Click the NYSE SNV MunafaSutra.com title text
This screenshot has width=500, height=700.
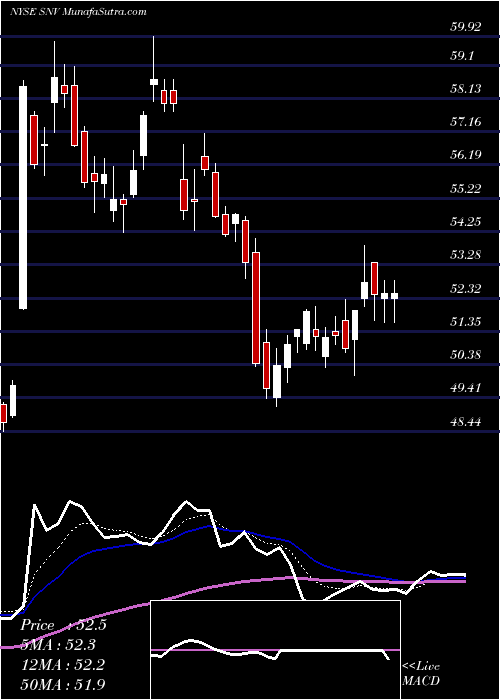[x=78, y=11]
